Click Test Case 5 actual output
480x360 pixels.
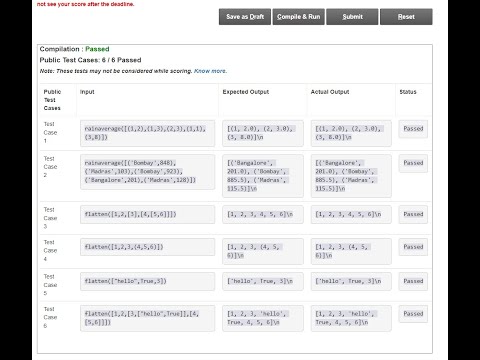coord(351,281)
